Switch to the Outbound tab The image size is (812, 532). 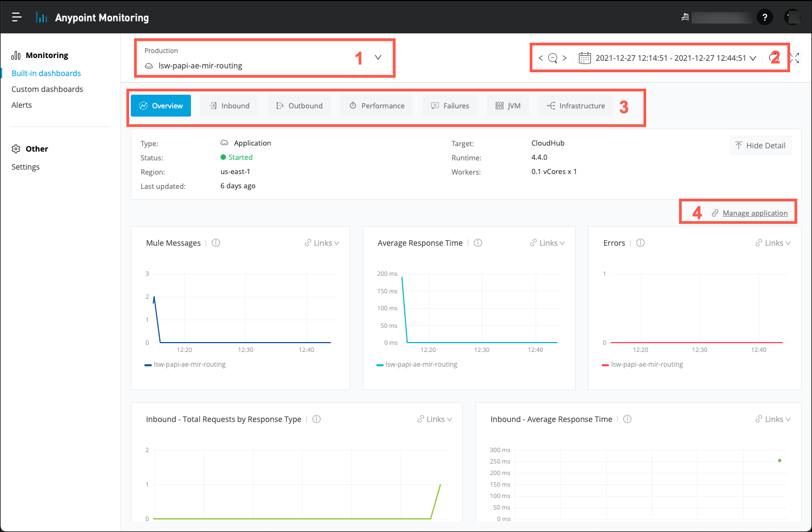coord(299,106)
